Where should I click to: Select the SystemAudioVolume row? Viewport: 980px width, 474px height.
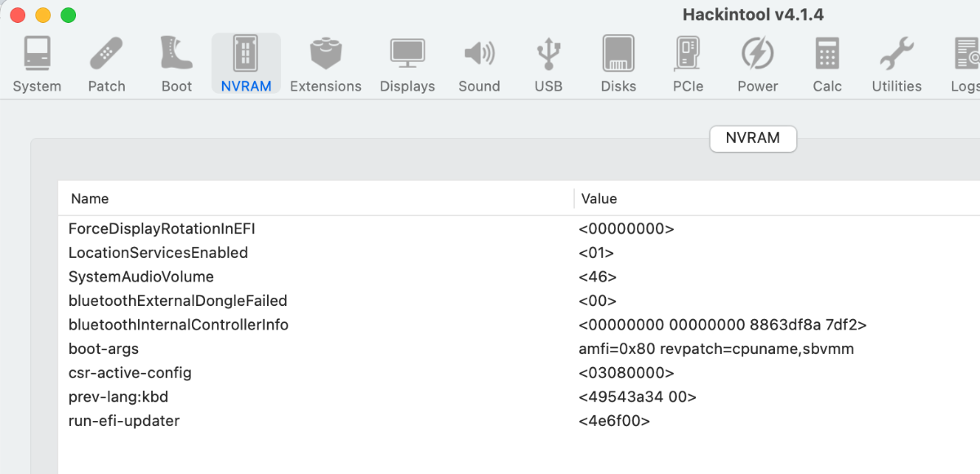point(141,277)
